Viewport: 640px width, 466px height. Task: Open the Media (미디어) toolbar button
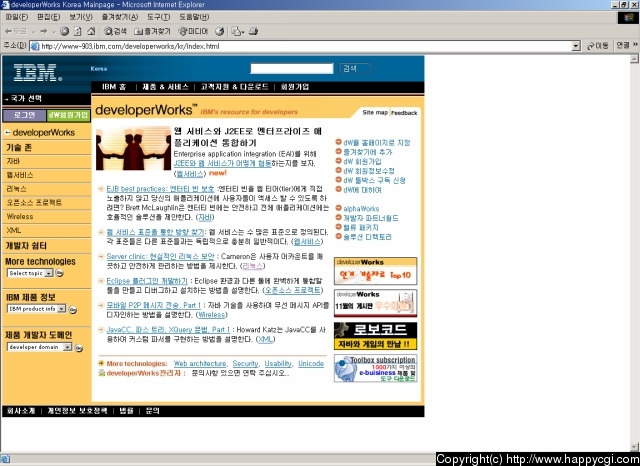[x=193, y=31]
